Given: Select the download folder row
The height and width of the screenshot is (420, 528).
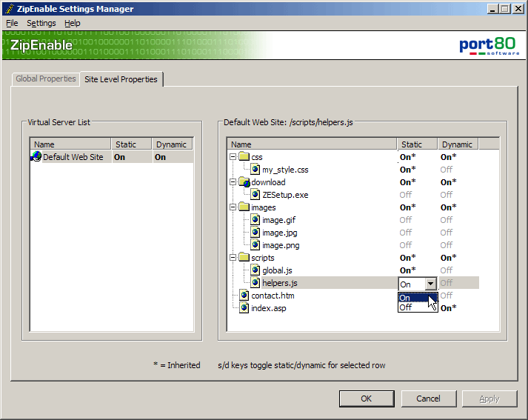Looking at the screenshot, I should tap(268, 182).
